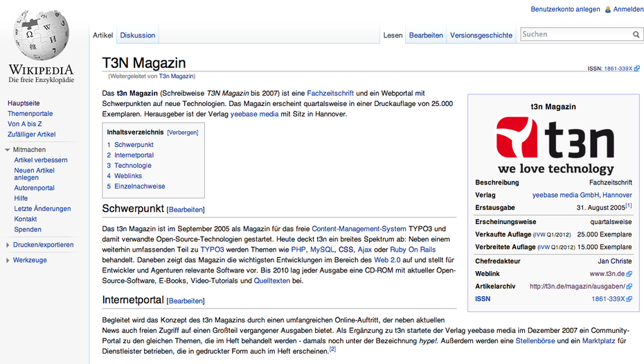Open the TYPO3 link in Schwerpunkt text

pos(213,250)
